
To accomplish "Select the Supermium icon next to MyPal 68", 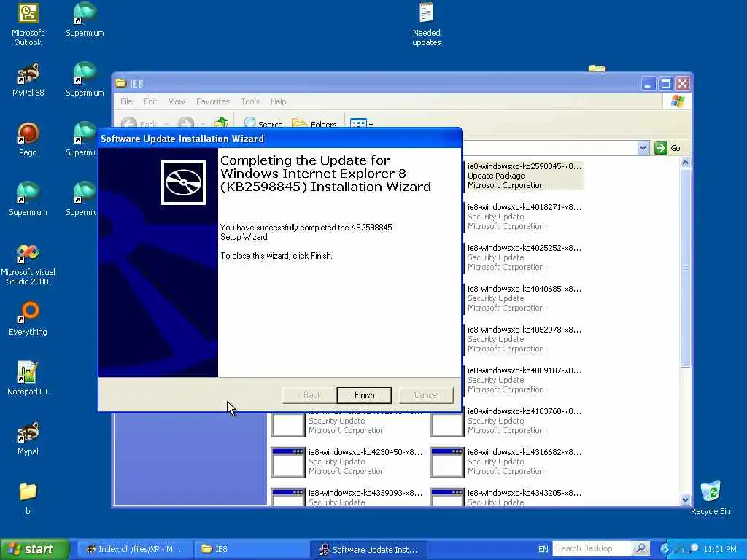I will coord(85,79).
